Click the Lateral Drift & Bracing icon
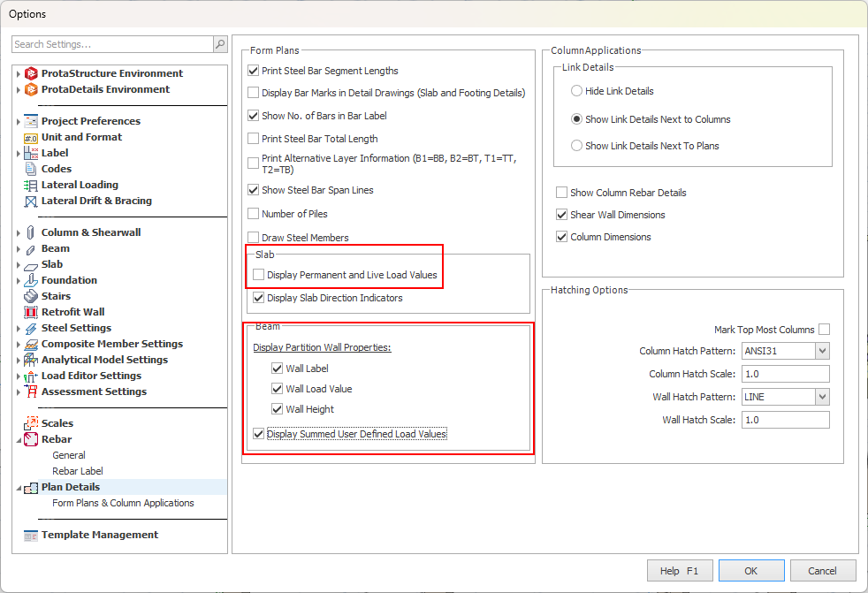The width and height of the screenshot is (868, 593). [31, 200]
